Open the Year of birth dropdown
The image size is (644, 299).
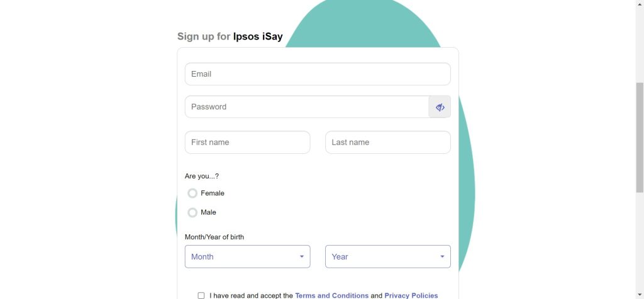tap(387, 256)
